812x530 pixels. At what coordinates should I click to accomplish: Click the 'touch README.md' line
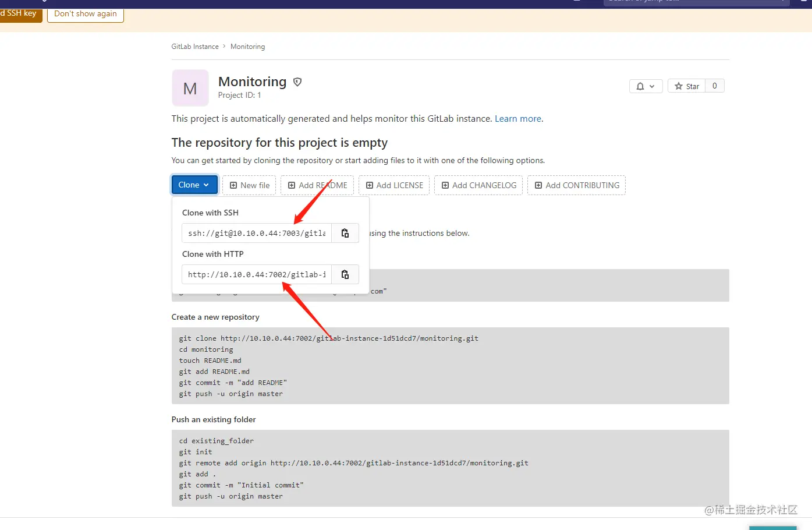click(x=210, y=361)
